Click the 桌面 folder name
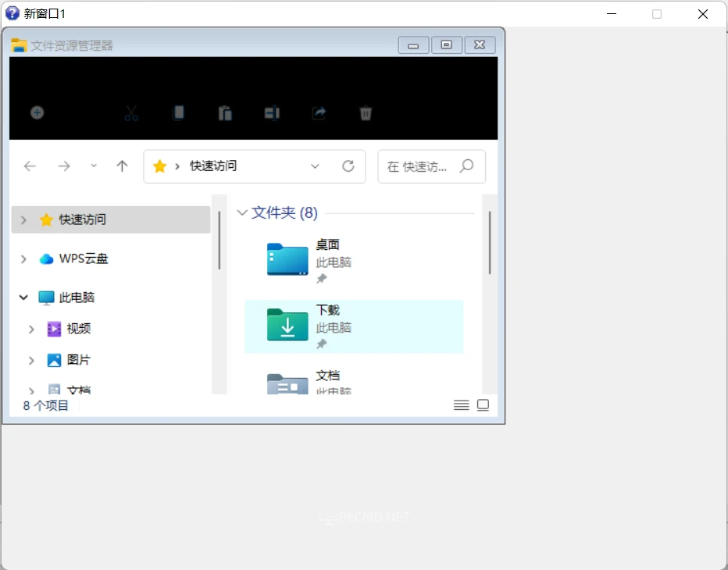Image resolution: width=728 pixels, height=570 pixels. click(327, 244)
